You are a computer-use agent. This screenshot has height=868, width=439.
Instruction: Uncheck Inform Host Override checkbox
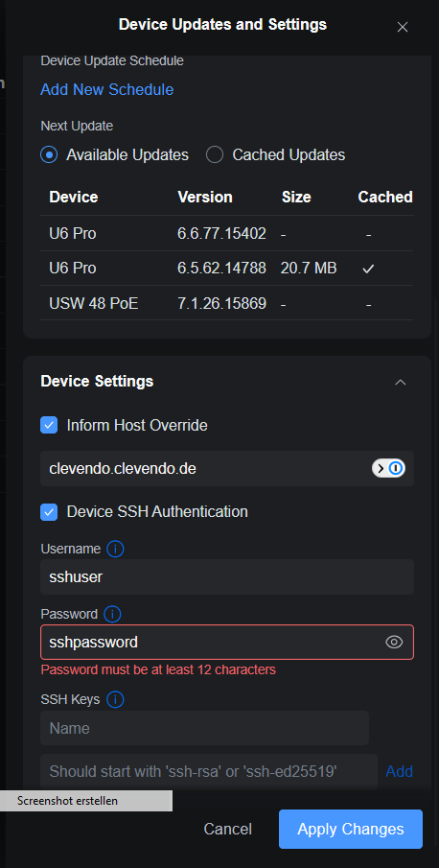point(49,425)
